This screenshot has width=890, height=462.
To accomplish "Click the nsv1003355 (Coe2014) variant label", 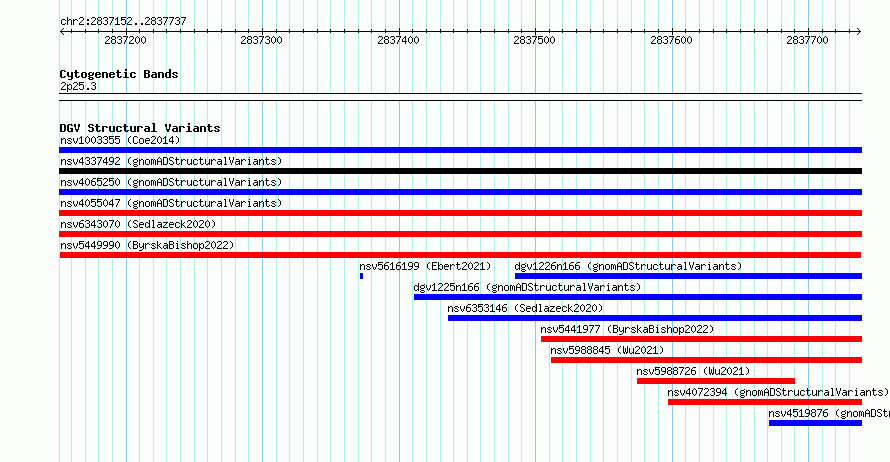I will (120, 140).
